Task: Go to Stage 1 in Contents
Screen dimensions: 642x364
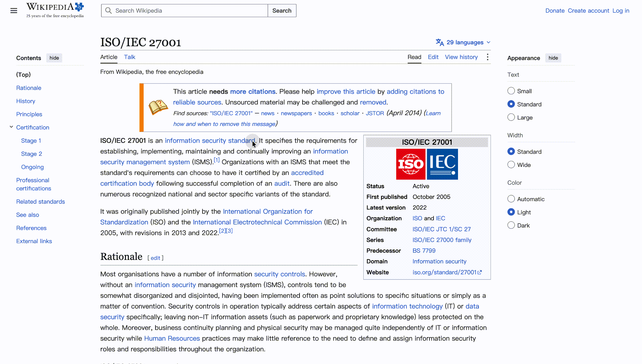Action: [31, 141]
